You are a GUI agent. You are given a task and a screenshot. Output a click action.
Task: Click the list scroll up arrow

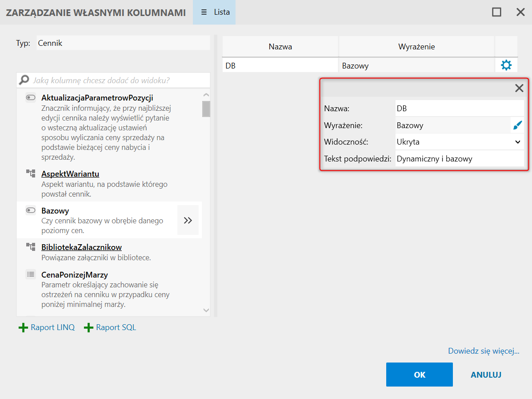pyautogui.click(x=206, y=95)
